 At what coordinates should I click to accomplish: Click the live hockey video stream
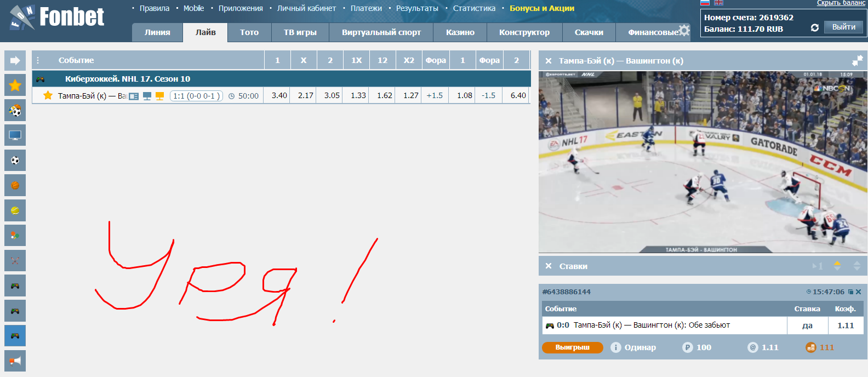click(x=703, y=162)
